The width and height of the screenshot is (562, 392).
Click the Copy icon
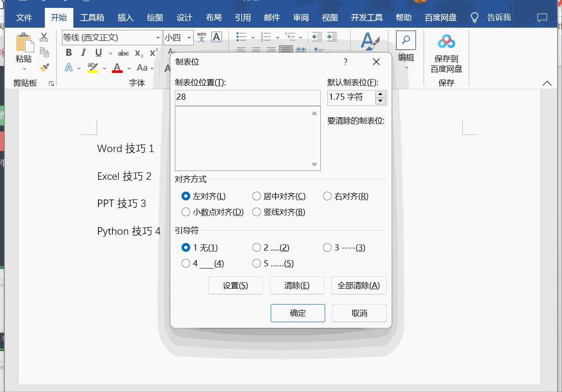[x=44, y=52]
